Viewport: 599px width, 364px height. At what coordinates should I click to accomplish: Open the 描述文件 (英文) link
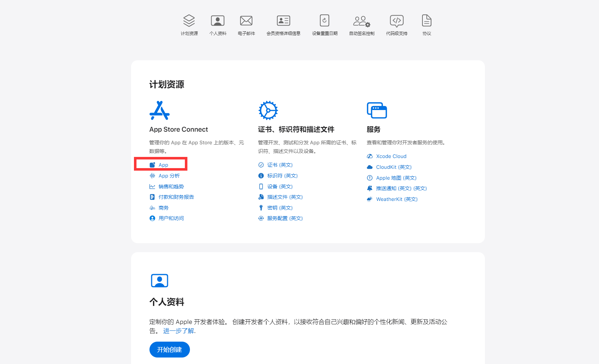click(285, 197)
